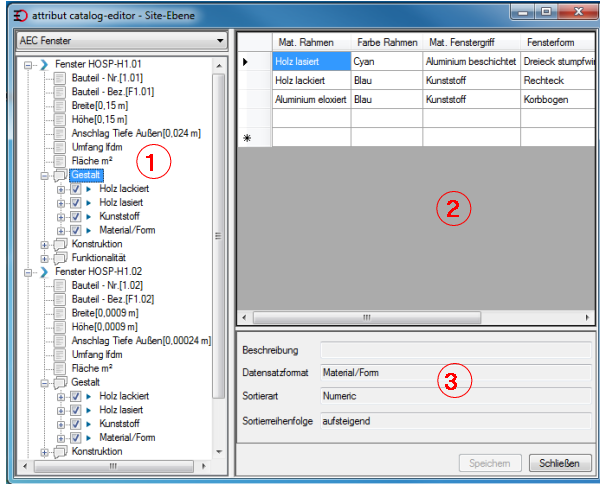
Task: Click the Mat. Fenstergriff column header
Action: coord(471,42)
